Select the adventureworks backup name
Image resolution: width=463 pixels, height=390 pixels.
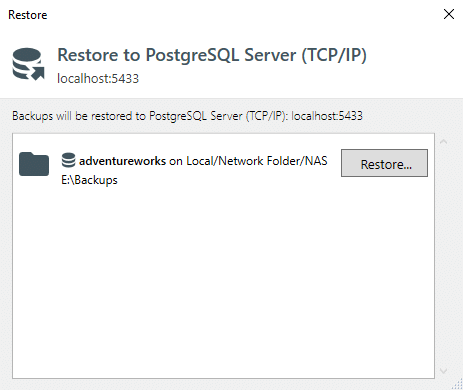tap(122, 161)
